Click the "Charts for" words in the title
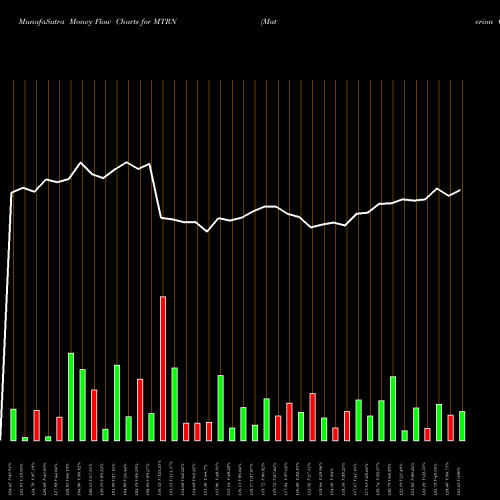500x500 pixels. point(133,22)
